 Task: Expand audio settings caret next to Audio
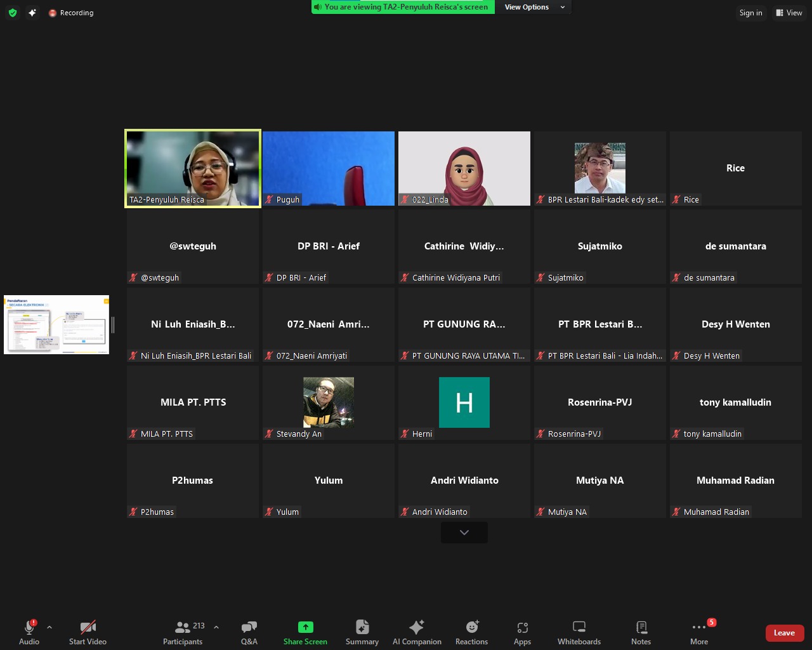click(49, 627)
